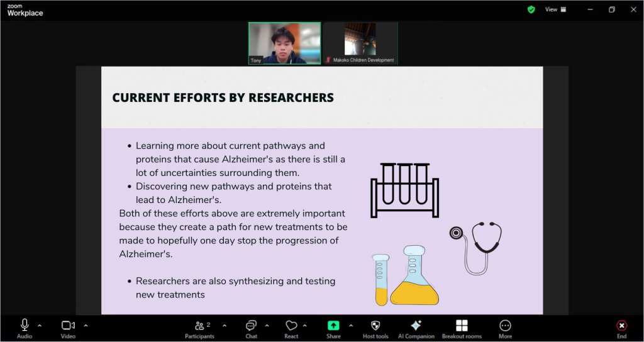Click the slide title 'Current Efforts by Researchers'

(x=223, y=97)
